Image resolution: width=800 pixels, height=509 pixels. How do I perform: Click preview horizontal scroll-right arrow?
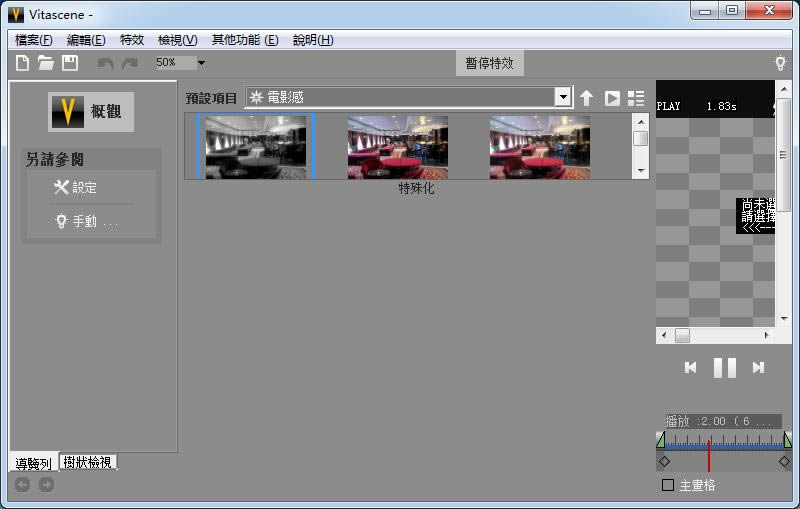(766, 335)
